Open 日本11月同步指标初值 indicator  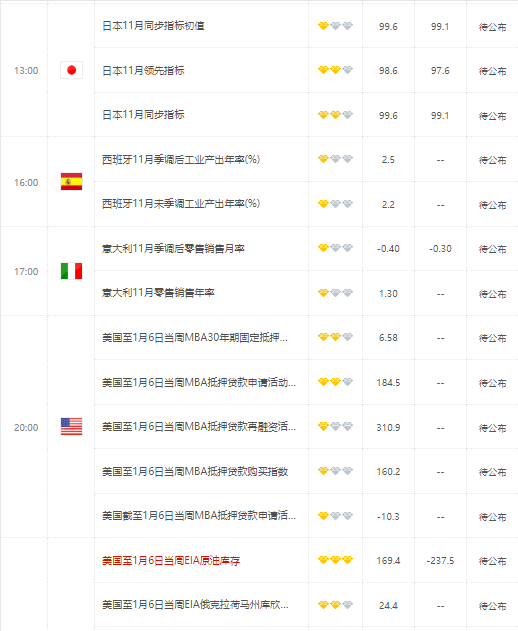pos(153,26)
